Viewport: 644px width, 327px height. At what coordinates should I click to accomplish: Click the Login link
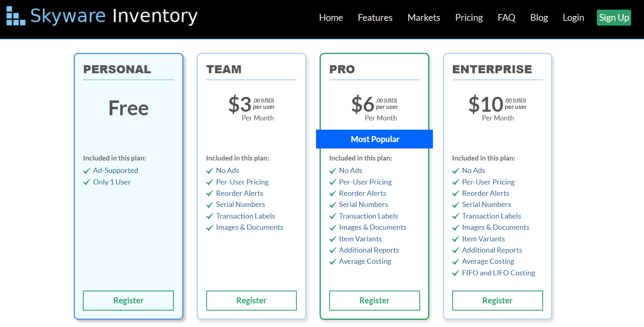point(573,18)
